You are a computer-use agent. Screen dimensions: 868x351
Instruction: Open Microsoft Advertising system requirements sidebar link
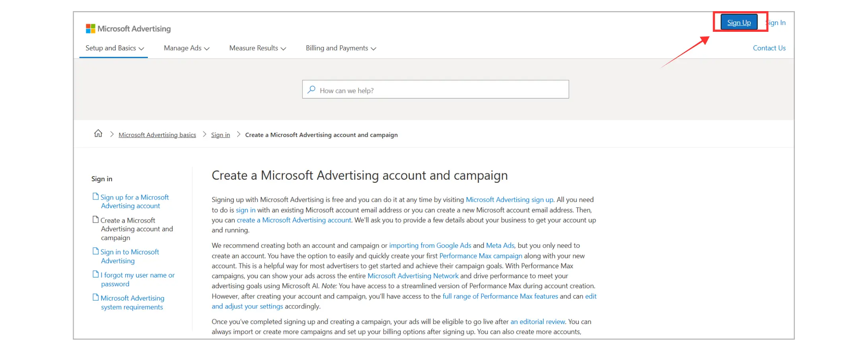click(x=132, y=303)
